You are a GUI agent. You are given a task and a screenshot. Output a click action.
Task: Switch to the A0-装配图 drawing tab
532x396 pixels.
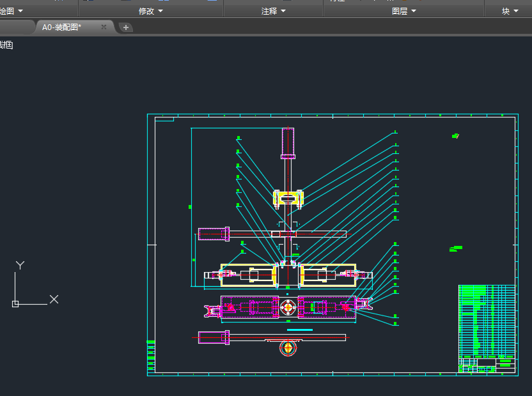coord(62,27)
